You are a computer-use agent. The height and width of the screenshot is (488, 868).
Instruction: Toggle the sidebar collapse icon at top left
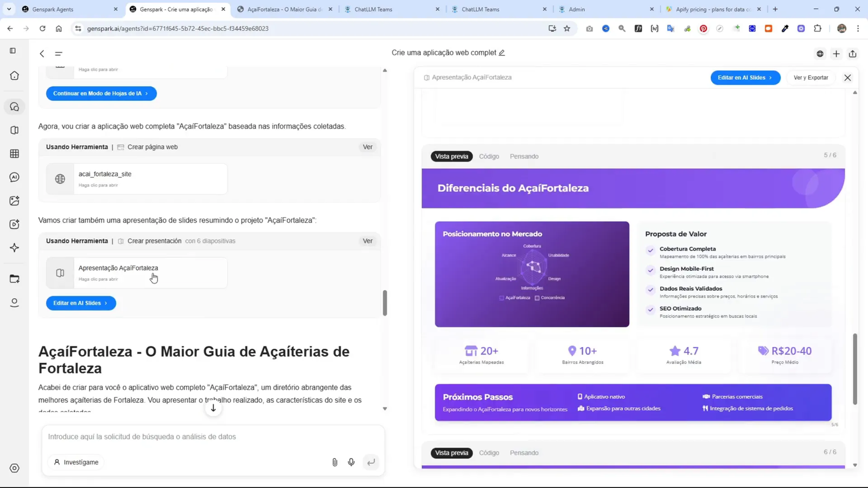tap(12, 50)
